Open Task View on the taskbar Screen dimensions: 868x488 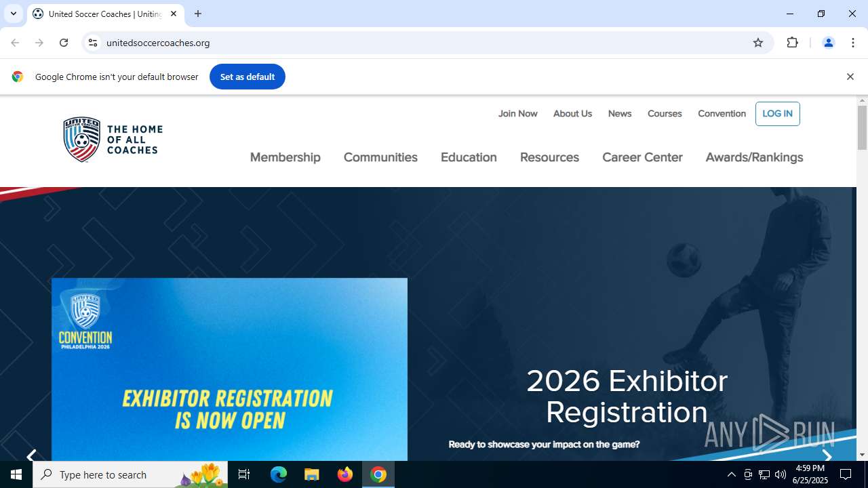pos(244,474)
